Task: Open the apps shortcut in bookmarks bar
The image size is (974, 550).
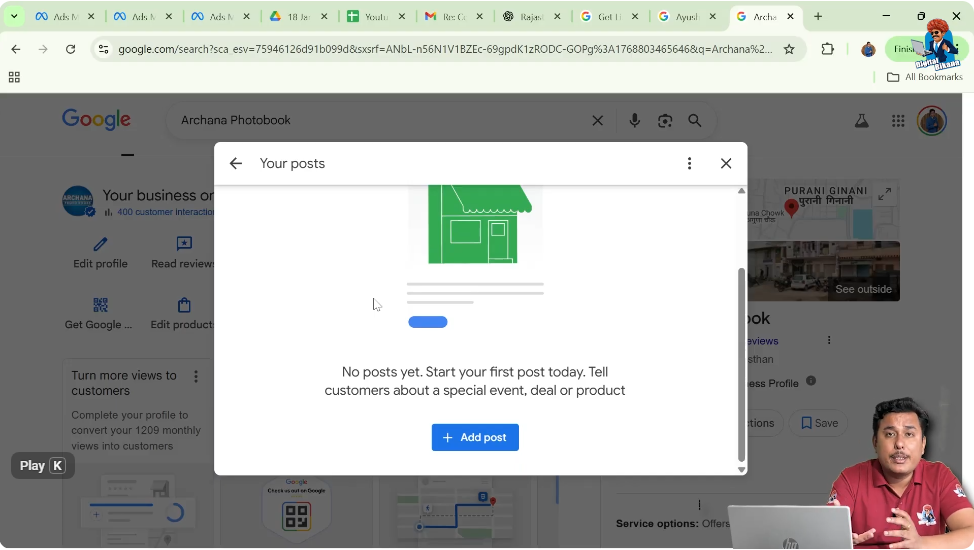Action: coord(14,77)
